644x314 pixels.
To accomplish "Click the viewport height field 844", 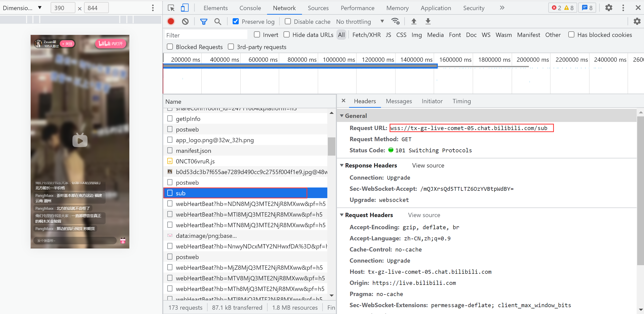I will (96, 8).
